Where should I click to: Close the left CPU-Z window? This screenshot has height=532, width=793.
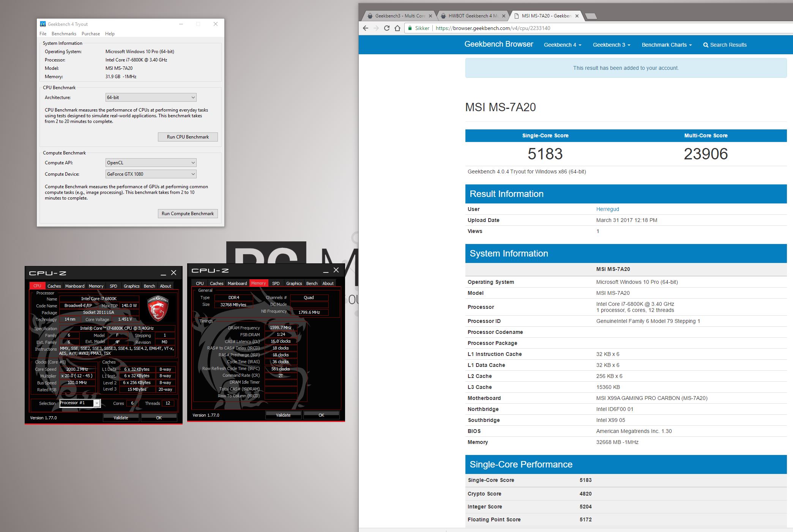pos(174,273)
